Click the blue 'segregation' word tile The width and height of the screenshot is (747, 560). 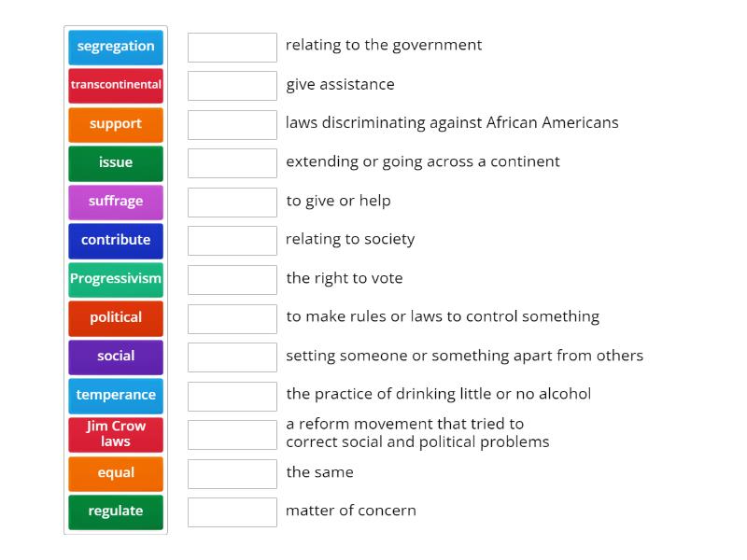(116, 47)
